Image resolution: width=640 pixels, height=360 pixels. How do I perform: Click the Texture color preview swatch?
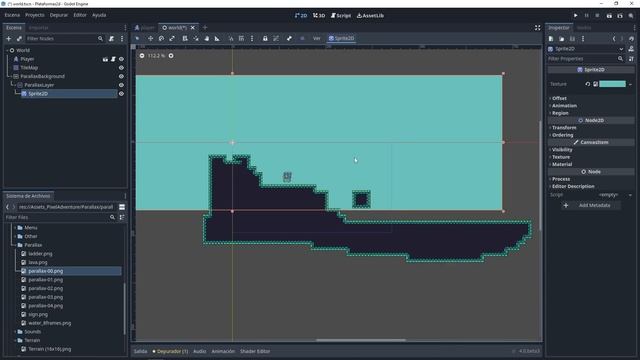tap(612, 84)
